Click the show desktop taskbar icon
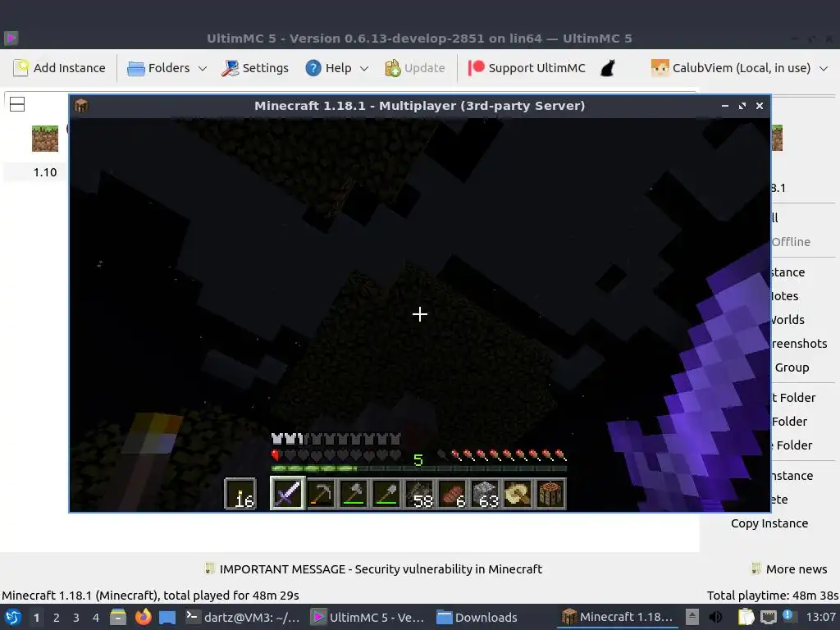The height and width of the screenshot is (630, 840). [167, 617]
